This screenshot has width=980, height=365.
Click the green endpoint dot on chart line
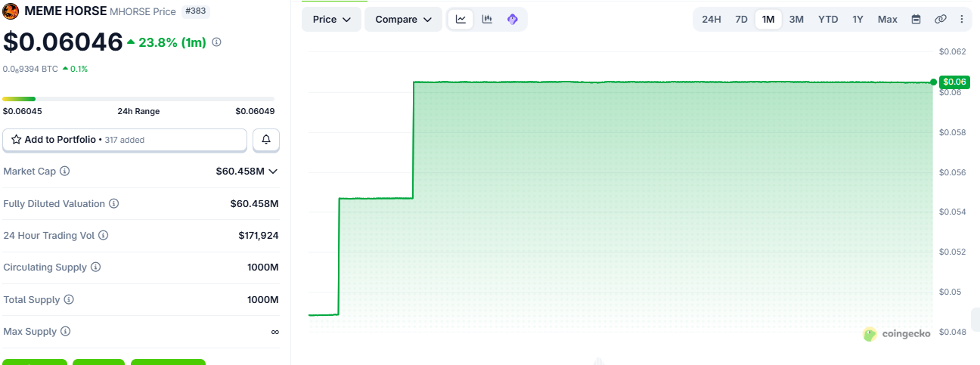tap(934, 82)
